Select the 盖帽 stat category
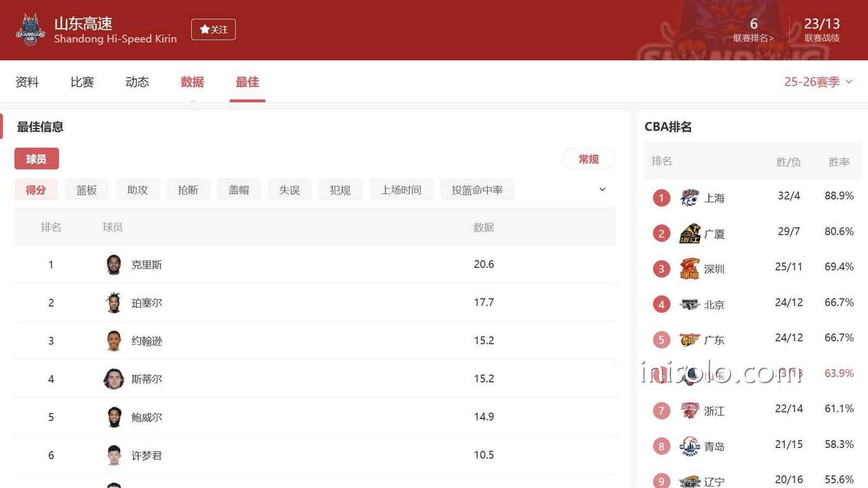The width and height of the screenshot is (868, 488). point(239,190)
